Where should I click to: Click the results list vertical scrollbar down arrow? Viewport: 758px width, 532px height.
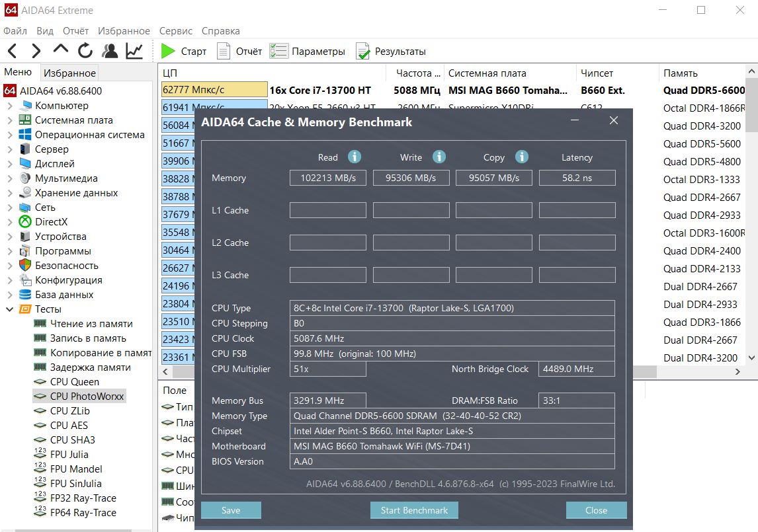[x=751, y=358]
